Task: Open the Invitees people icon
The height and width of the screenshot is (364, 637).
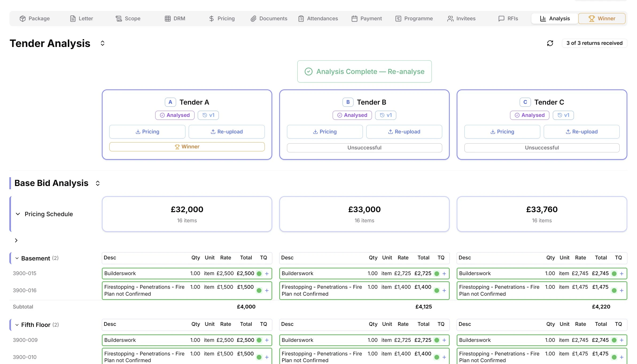Action: [x=450, y=18]
